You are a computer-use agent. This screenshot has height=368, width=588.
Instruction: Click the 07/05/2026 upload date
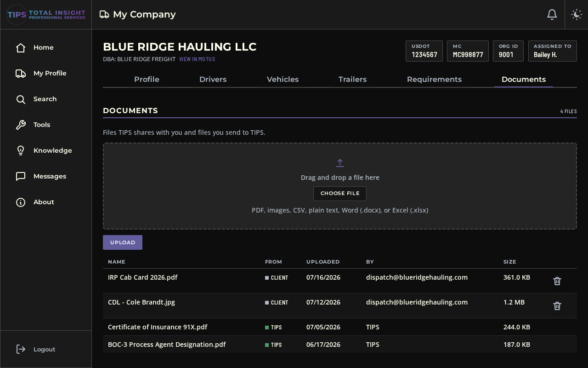323,327
